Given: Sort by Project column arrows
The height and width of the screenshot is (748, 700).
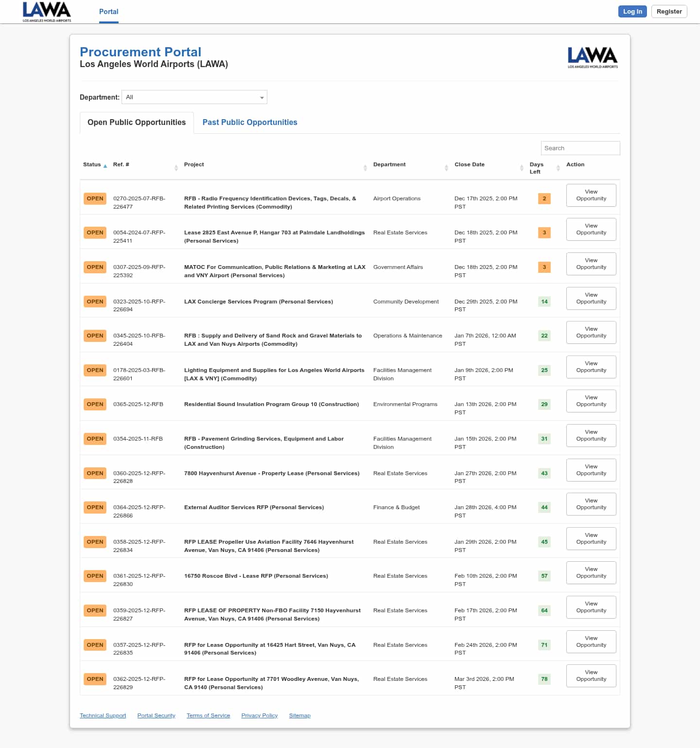Looking at the screenshot, I should pyautogui.click(x=365, y=168).
